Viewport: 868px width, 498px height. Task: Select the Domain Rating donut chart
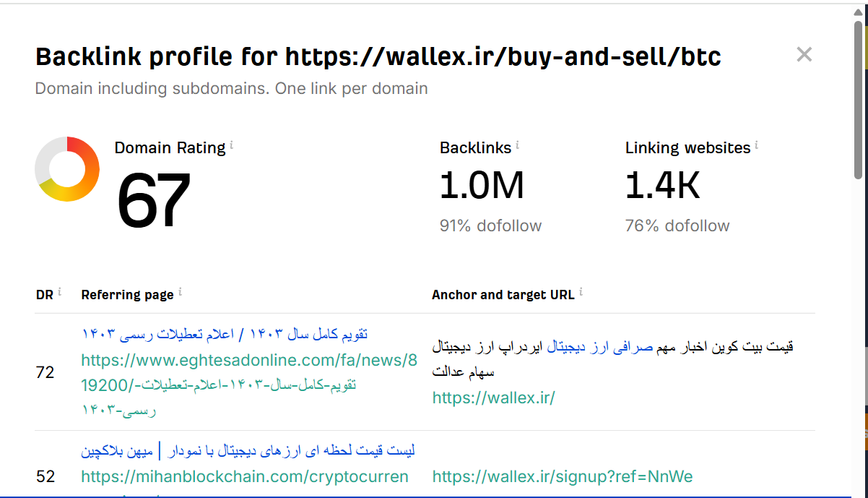(67, 168)
